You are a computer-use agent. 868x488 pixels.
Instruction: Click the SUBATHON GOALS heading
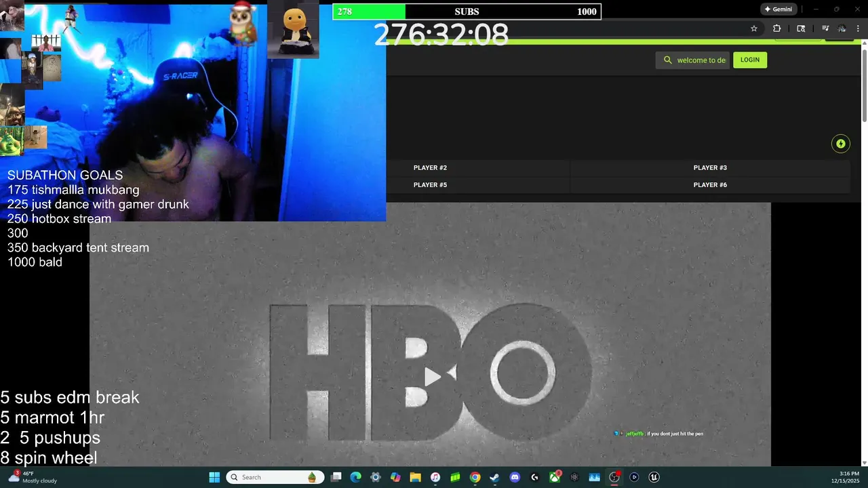[65, 176]
